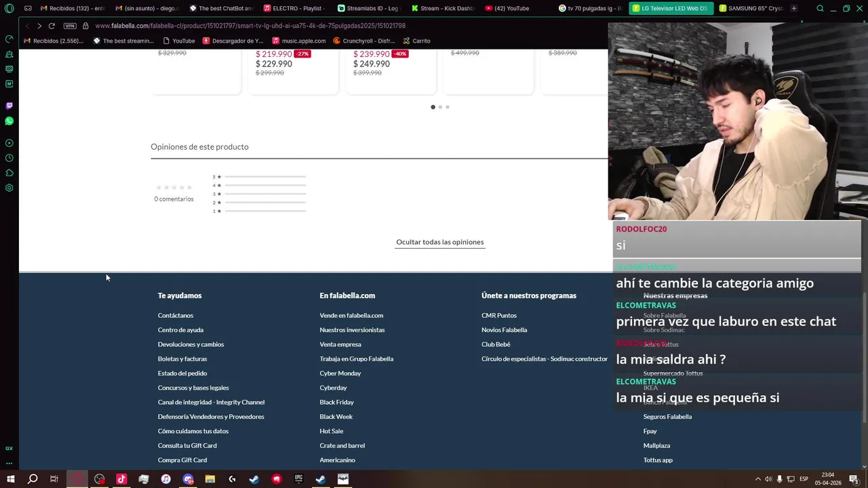Open the Tottus app footer link
The image size is (868, 488).
click(x=658, y=460)
